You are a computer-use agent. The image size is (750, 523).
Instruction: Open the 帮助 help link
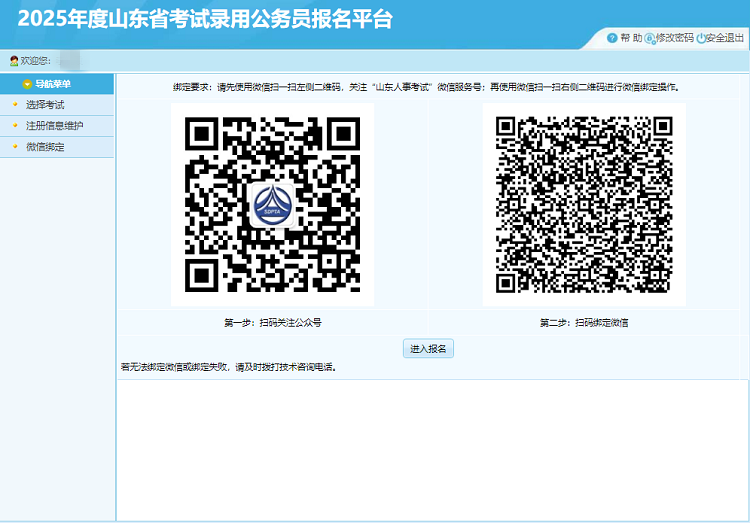coord(631,38)
